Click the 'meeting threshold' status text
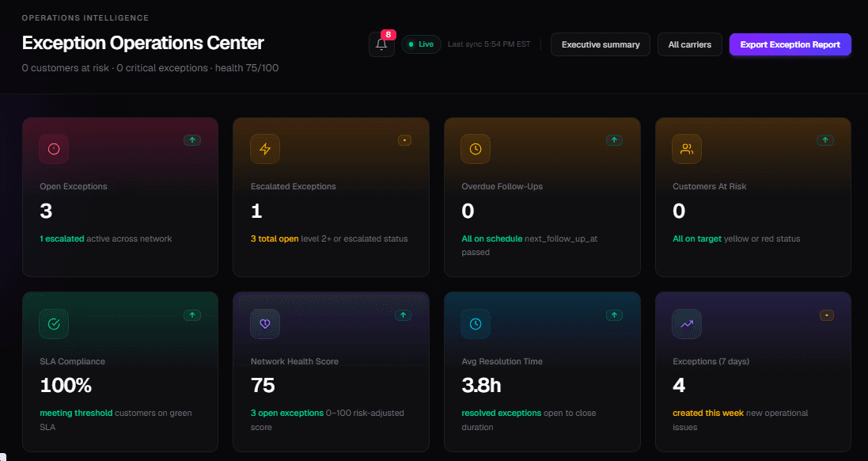 (x=77, y=413)
